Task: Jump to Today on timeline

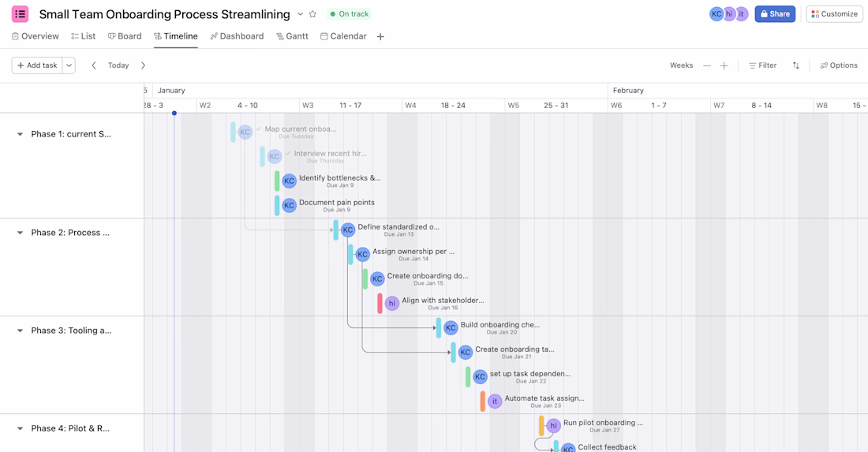Action: coord(118,65)
